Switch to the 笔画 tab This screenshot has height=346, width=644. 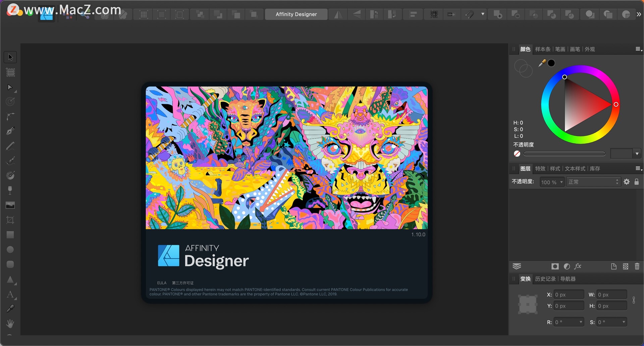point(560,49)
